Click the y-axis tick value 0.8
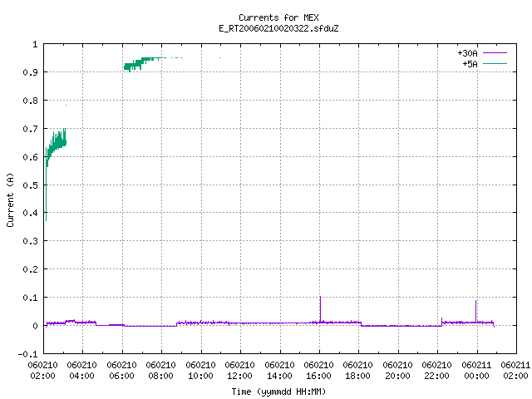Screen dimensions: 532x399 pyautogui.click(x=30, y=101)
